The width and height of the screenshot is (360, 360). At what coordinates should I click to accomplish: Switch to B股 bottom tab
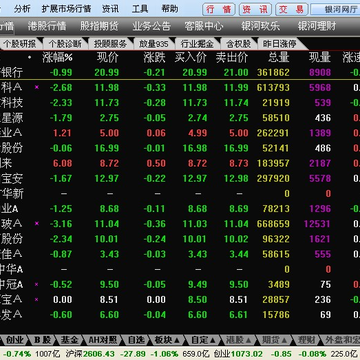[43, 340]
